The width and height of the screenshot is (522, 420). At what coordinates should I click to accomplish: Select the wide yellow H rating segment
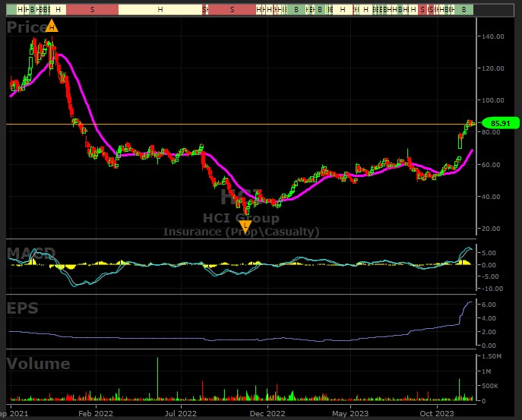coord(160,9)
